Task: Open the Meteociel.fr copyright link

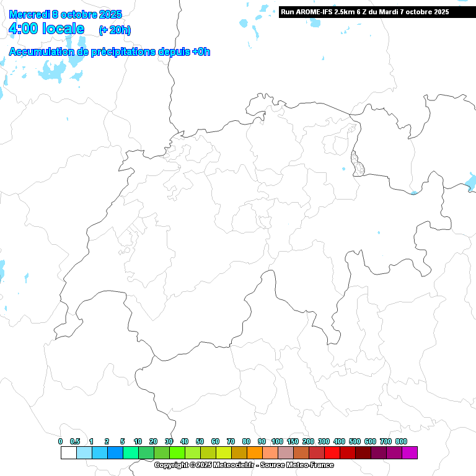Action: pyautogui.click(x=244, y=465)
